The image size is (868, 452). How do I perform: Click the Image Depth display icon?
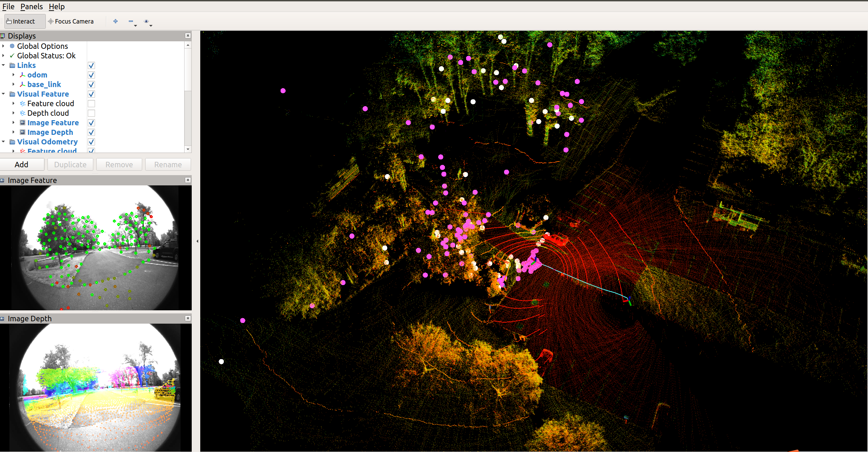(23, 132)
